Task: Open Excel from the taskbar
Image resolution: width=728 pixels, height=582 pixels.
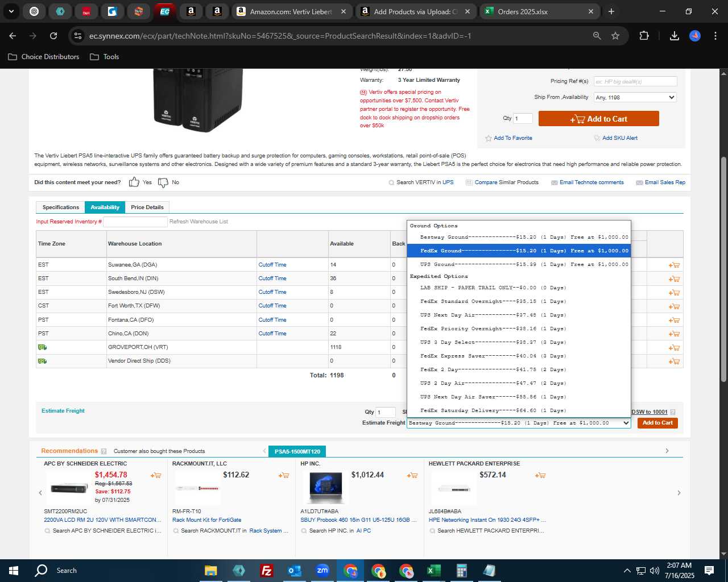Action: point(434,571)
